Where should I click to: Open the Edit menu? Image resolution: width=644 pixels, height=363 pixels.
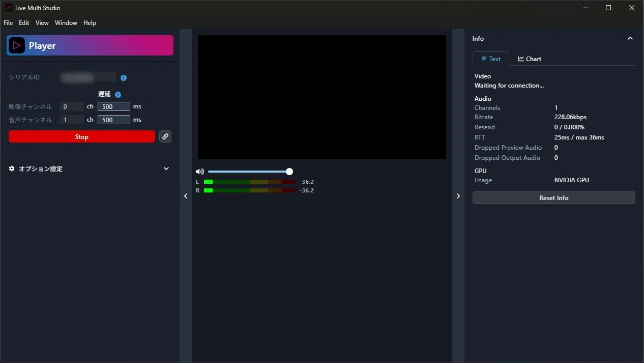pos(24,23)
